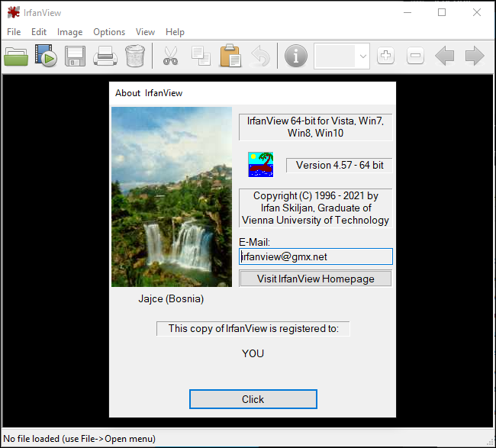This screenshot has width=496, height=448.
Task: Open the File menu
Action: click(x=14, y=32)
